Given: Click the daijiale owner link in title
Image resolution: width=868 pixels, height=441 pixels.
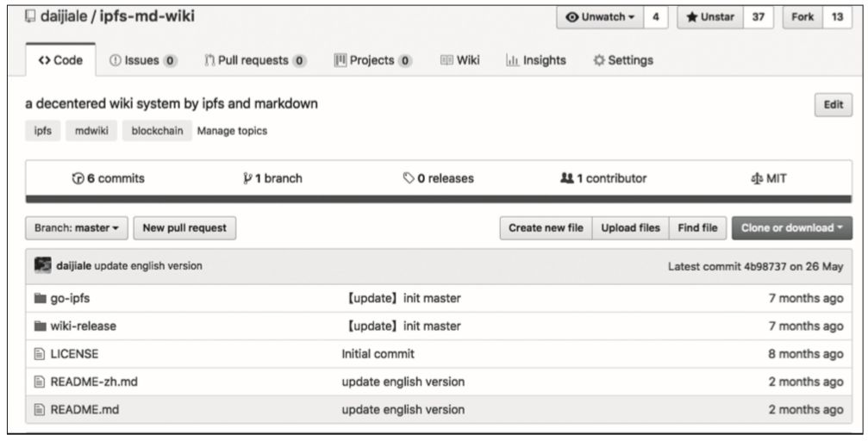Looking at the screenshot, I should click(x=64, y=16).
